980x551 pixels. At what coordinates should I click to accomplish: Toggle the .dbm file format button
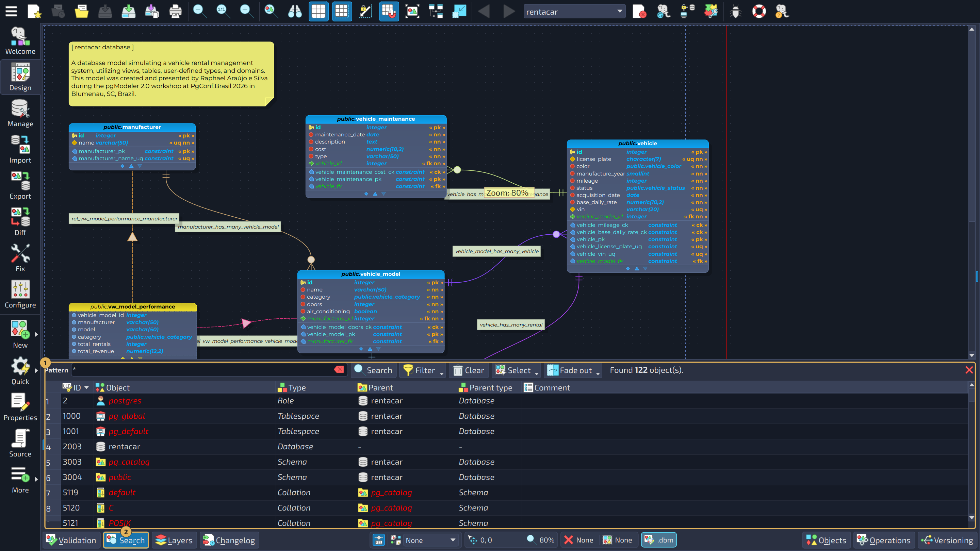coord(658,540)
